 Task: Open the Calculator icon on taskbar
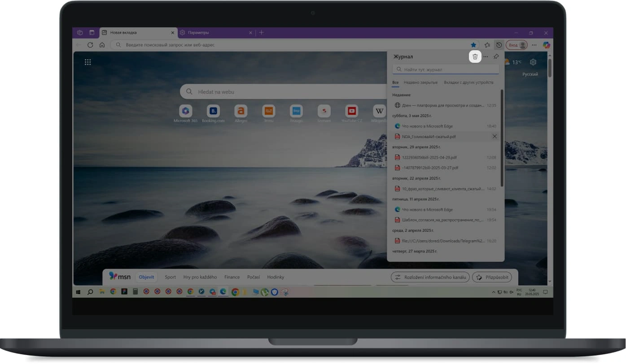tap(135, 292)
